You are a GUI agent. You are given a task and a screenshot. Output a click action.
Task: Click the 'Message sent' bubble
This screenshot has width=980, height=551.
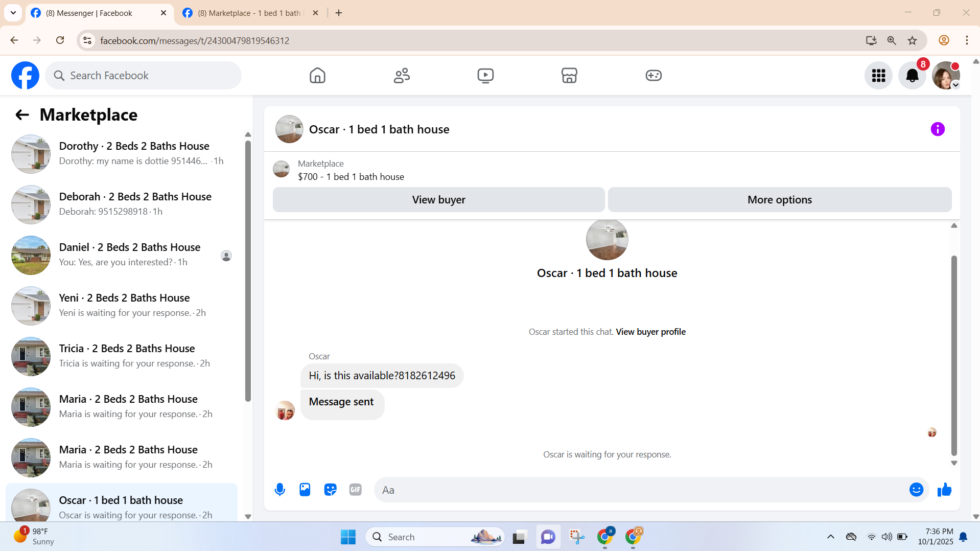click(342, 404)
